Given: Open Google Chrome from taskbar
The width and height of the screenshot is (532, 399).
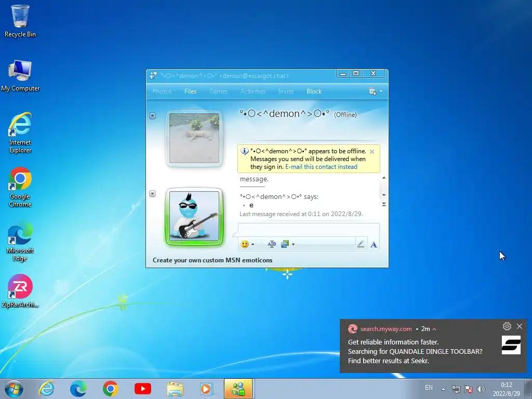Looking at the screenshot, I should click(111, 389).
